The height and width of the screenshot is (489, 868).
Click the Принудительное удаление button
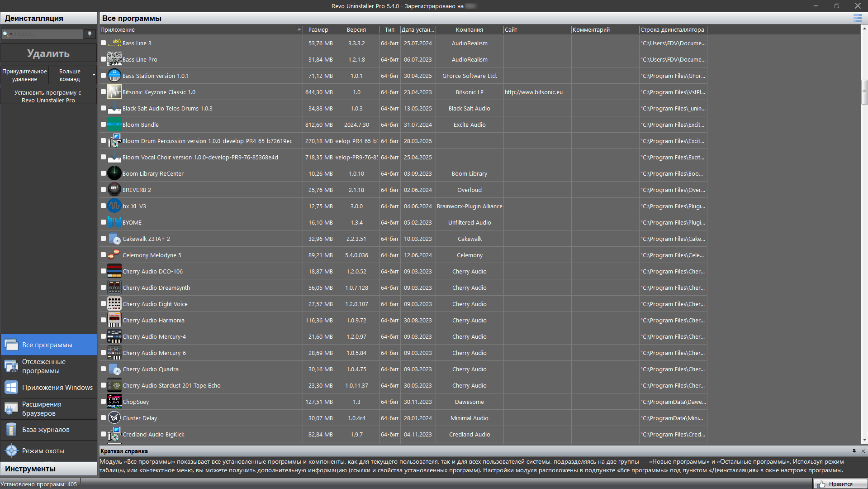[x=24, y=75]
